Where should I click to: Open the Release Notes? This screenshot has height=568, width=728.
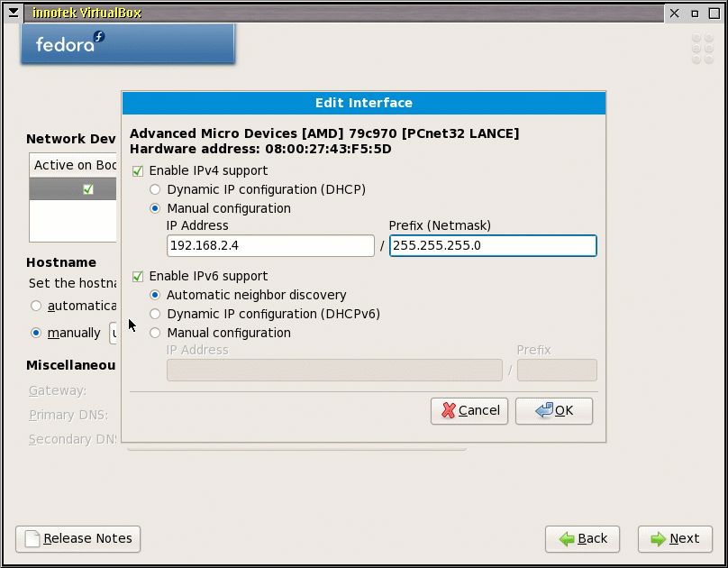pyautogui.click(x=78, y=539)
